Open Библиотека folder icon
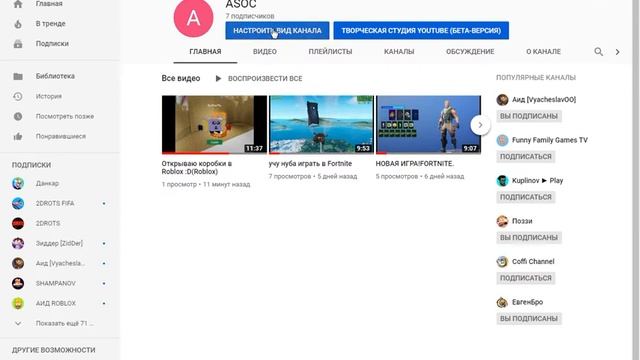The width and height of the screenshot is (640, 360). click(x=18, y=76)
